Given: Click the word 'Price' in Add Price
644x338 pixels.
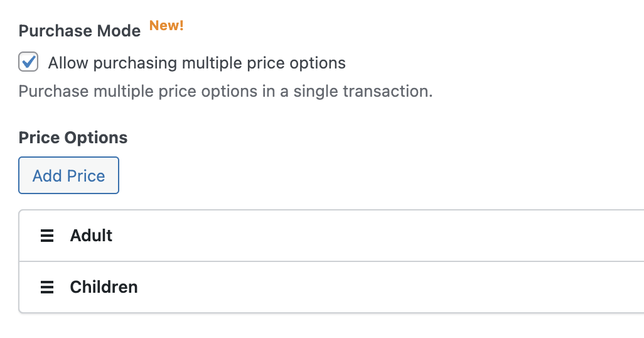Looking at the screenshot, I should [86, 176].
